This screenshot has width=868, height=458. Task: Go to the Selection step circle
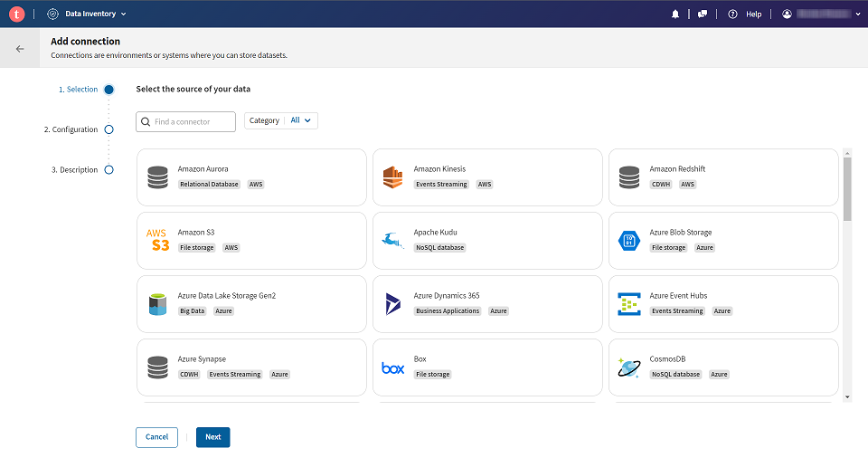point(108,90)
